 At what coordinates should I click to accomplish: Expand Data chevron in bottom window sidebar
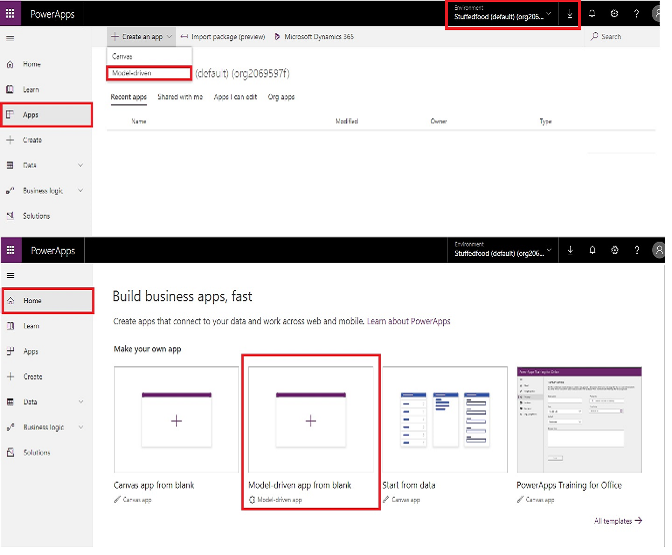[x=81, y=402]
